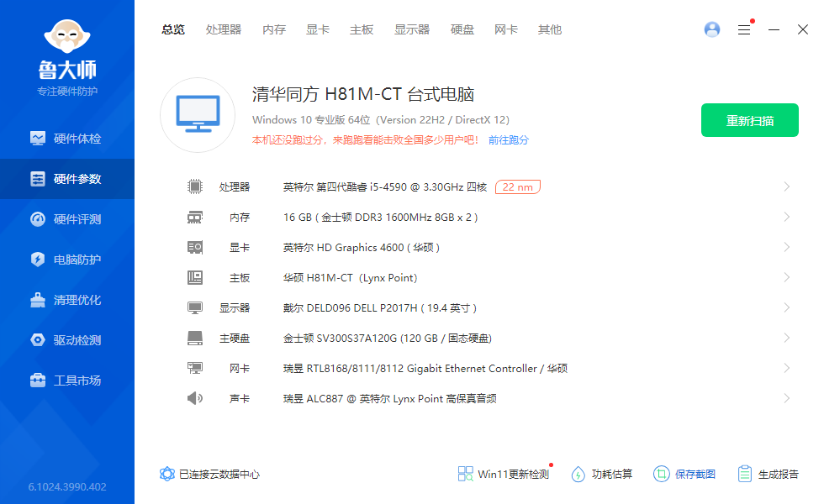Click the 专注硬件防护 slogan text
This screenshot has width=824, height=504.
(67, 92)
